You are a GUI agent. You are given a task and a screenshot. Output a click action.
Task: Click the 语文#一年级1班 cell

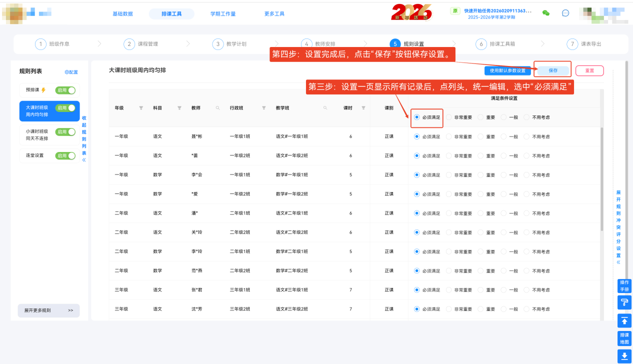tap(292, 136)
